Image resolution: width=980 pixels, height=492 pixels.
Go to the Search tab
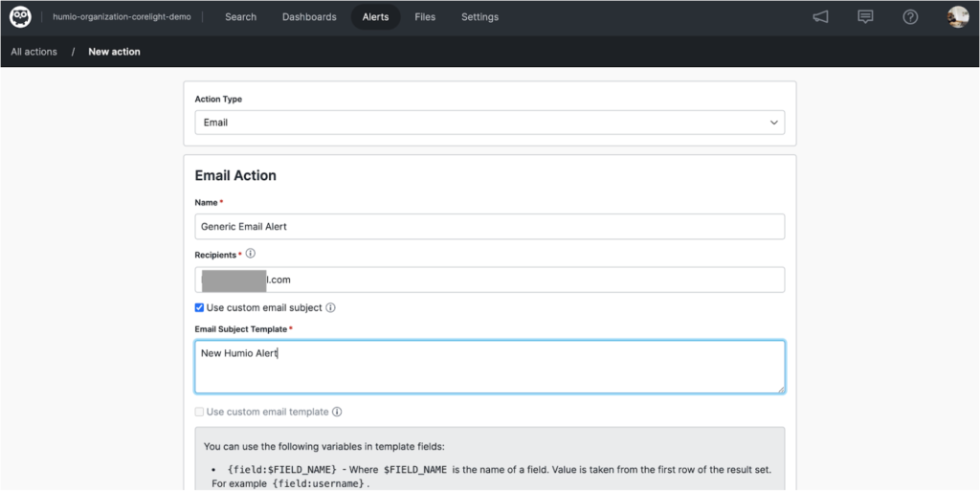[x=240, y=17]
